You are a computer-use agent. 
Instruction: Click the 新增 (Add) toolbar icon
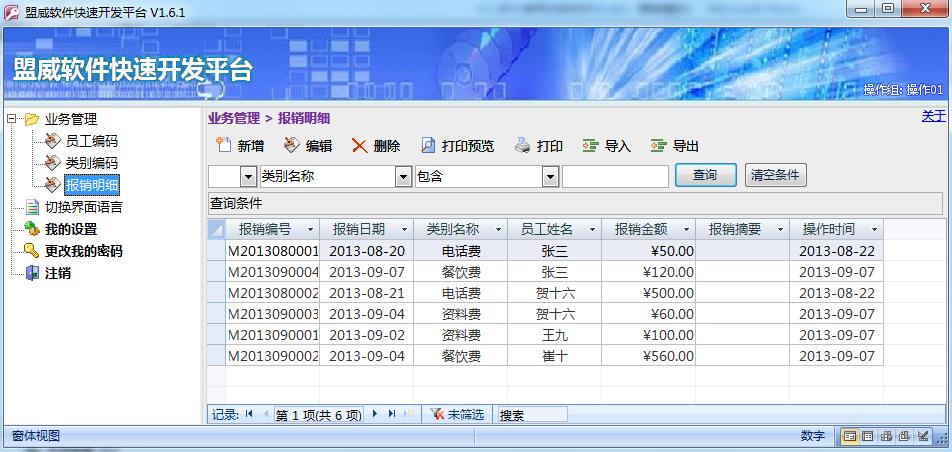[x=224, y=146]
